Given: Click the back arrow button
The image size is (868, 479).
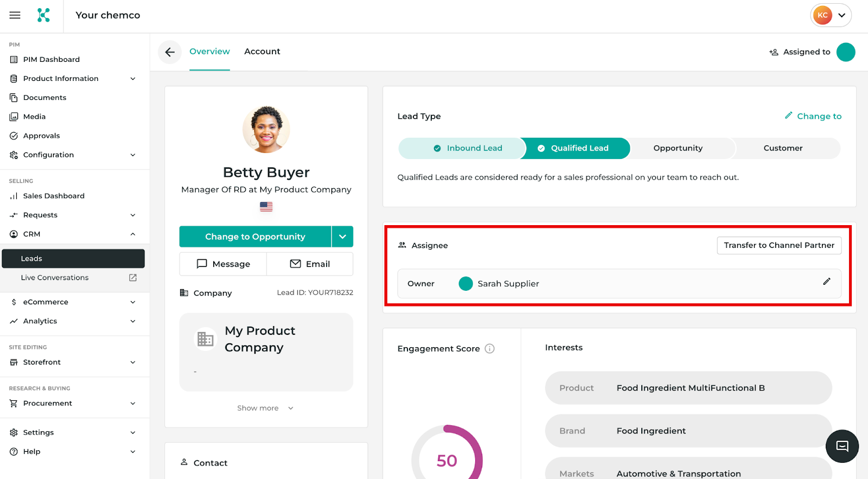Looking at the screenshot, I should point(170,52).
